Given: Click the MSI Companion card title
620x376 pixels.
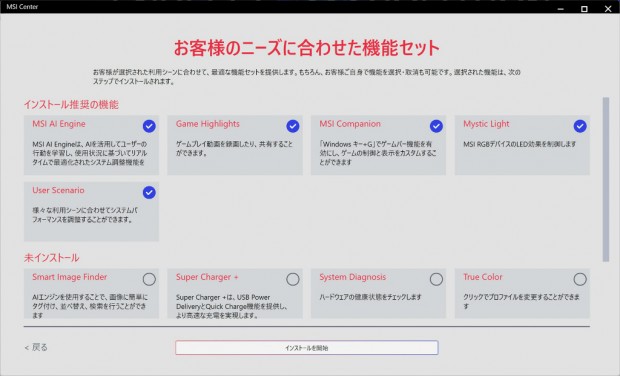Looking at the screenshot, I should (350, 124).
